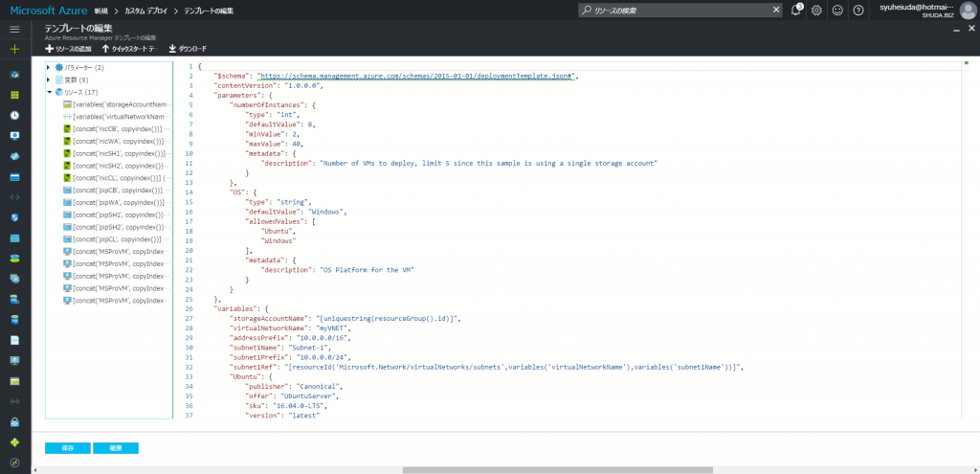Open the hamburger menu in the left sidebar
980x474 pixels.
coord(15,30)
